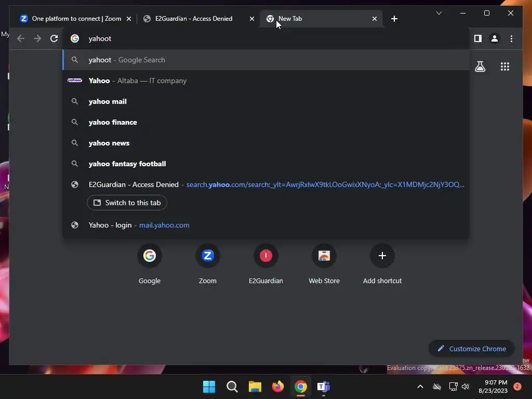Show hidden system tray icons
Viewport: 532px width, 399px height.
tap(420, 387)
